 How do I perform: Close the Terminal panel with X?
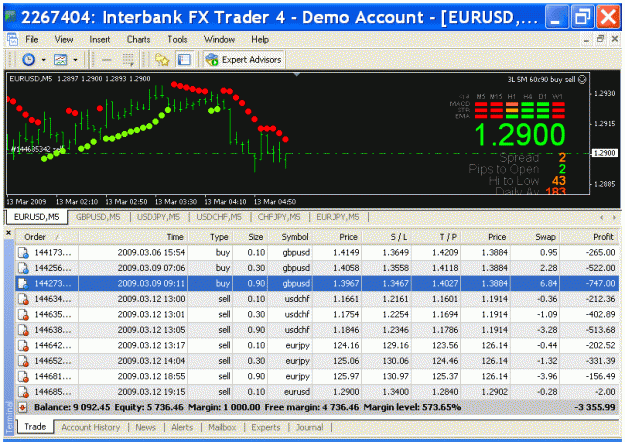[9, 232]
